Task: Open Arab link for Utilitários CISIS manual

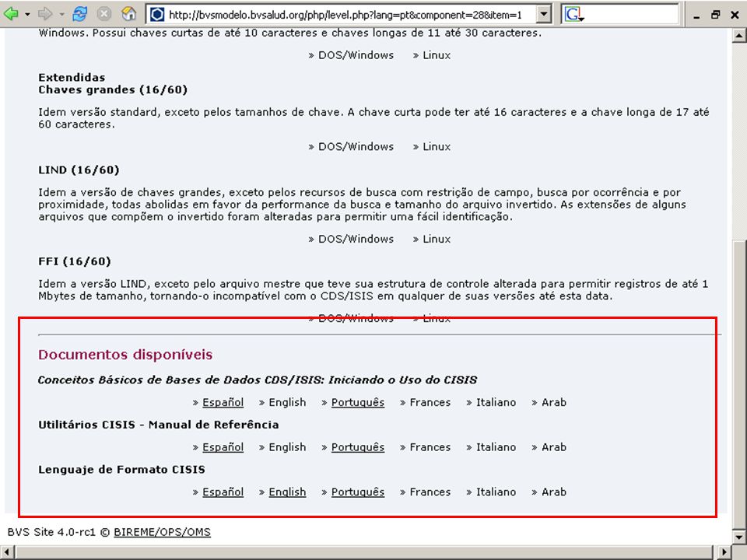Action: (553, 448)
